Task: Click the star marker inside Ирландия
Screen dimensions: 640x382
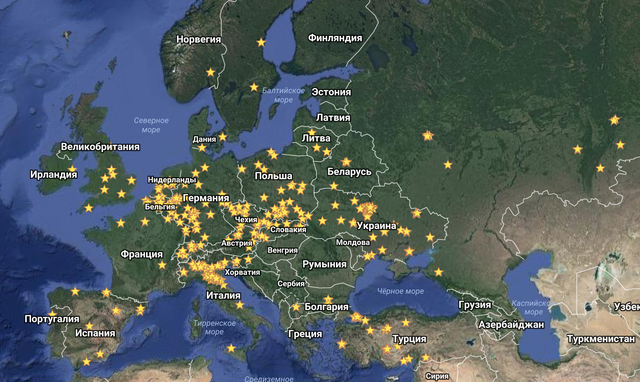Action: 72,169
